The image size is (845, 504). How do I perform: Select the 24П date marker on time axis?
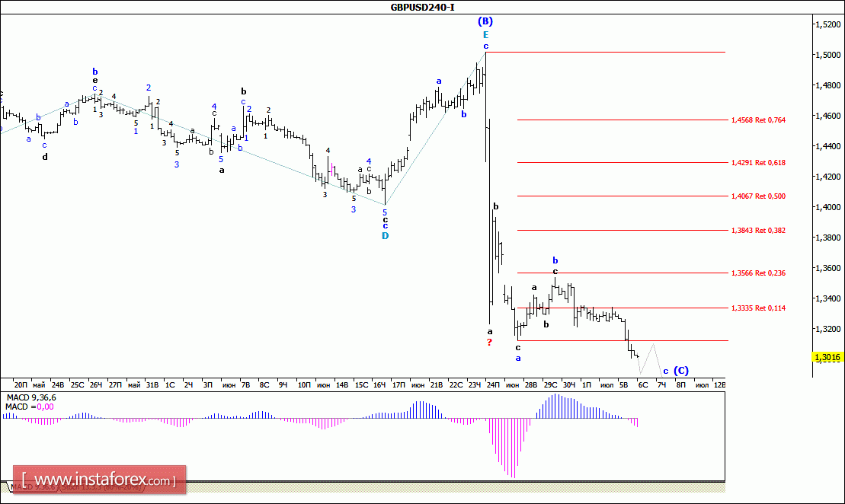(493, 385)
